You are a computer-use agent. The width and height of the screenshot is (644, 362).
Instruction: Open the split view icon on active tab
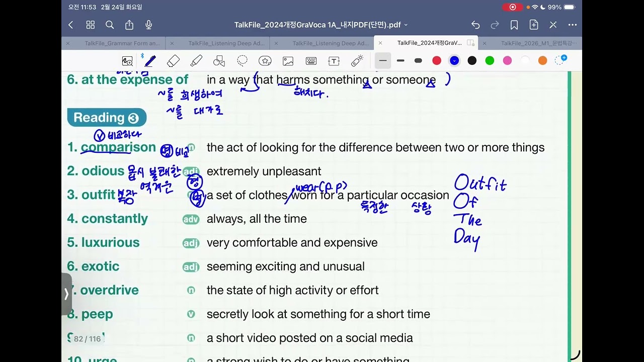(471, 43)
